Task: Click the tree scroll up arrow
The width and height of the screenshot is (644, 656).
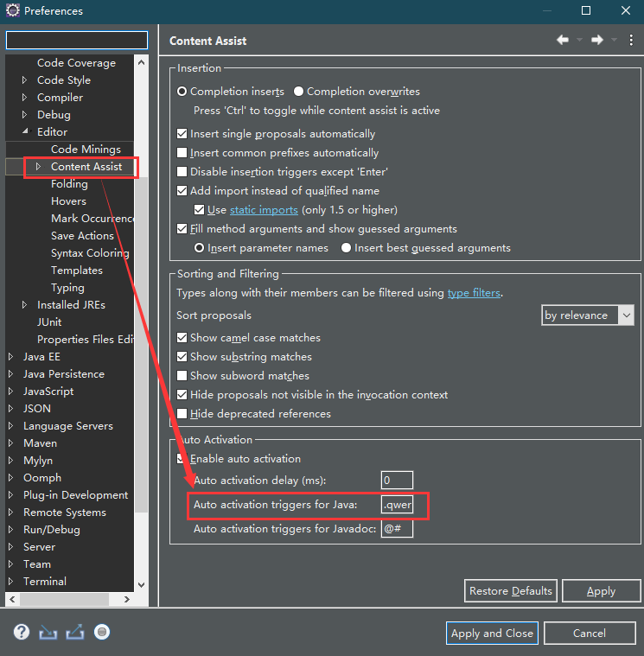Action: pos(141,62)
